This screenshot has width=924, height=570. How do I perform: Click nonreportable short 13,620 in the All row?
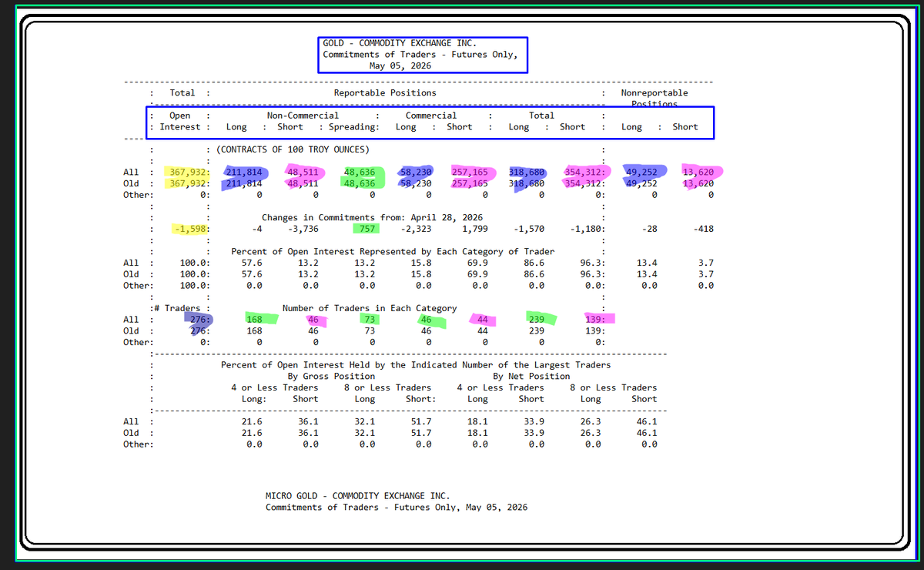click(698, 173)
